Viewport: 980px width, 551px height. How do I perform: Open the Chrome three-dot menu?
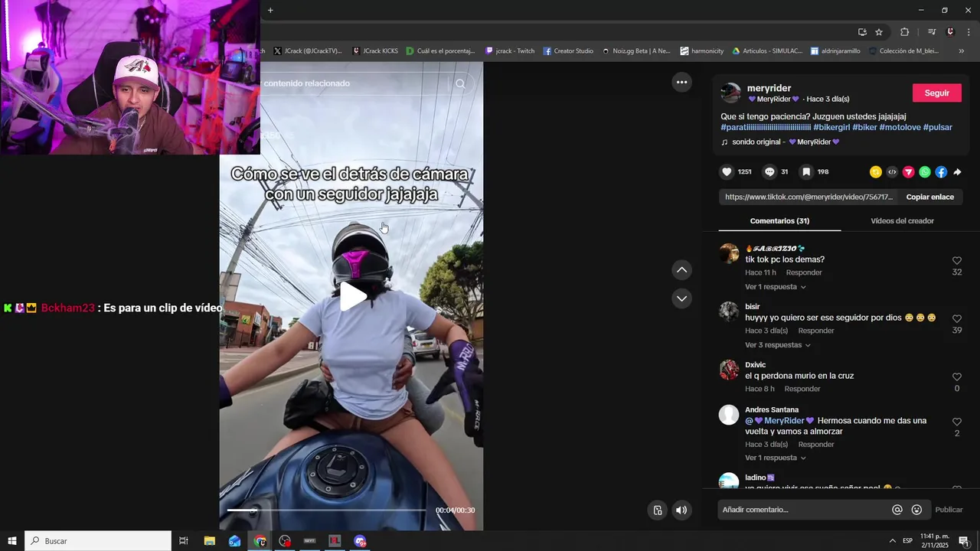click(x=969, y=32)
